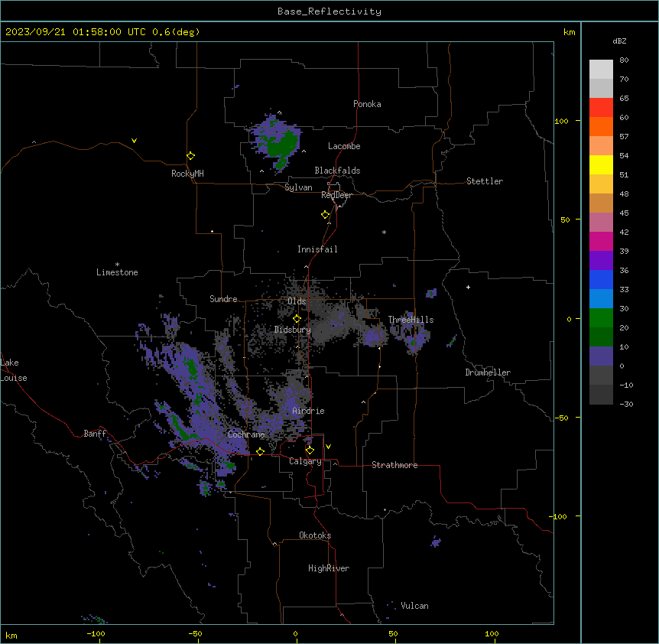The height and width of the screenshot is (644, 659).
Task: Click the Blackfalds label
Action: tap(337, 171)
